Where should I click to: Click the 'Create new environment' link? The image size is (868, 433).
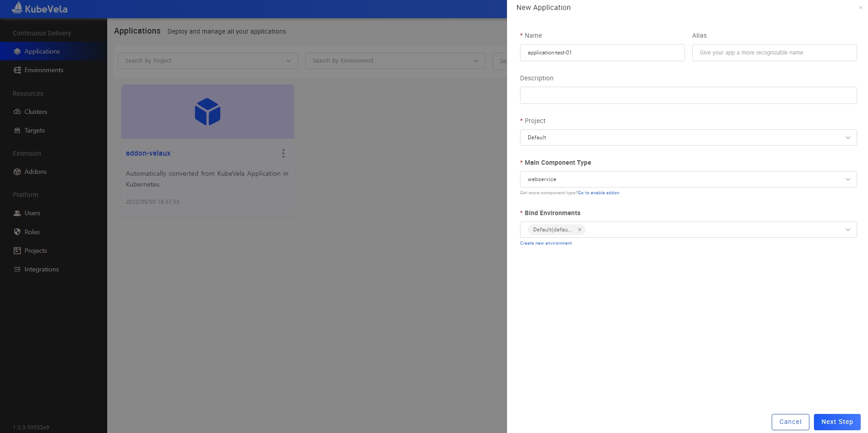pos(546,243)
